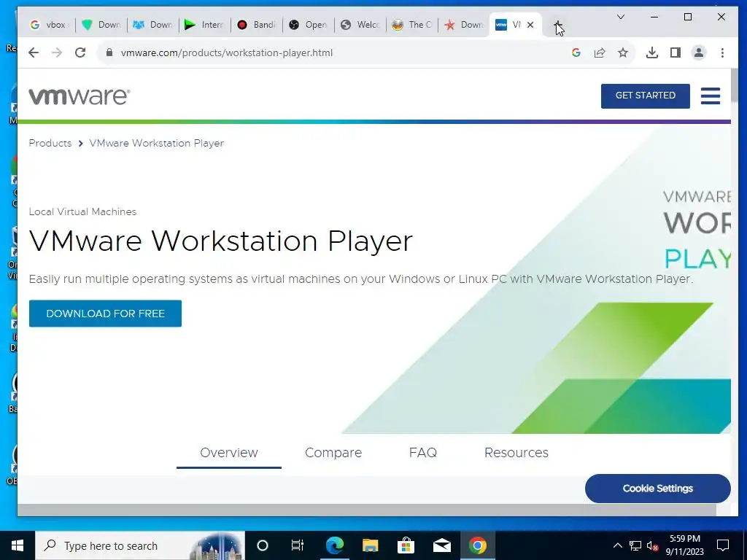Close the VMware tab

530,25
